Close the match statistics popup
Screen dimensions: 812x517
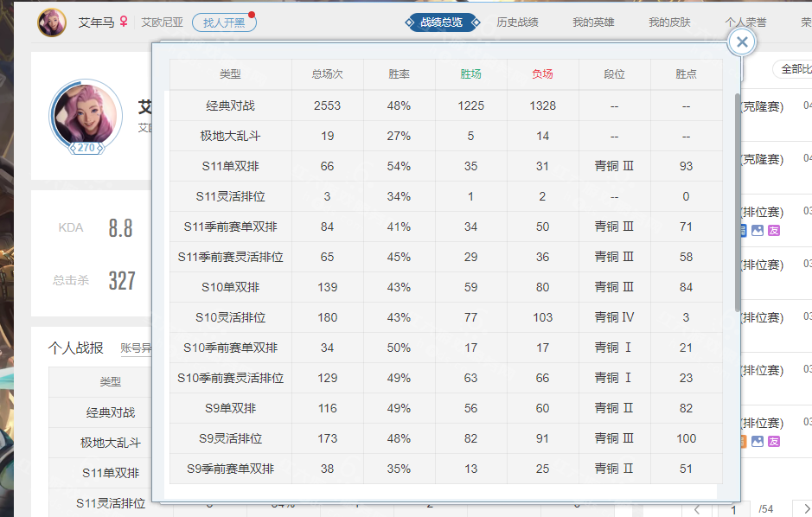(x=742, y=41)
